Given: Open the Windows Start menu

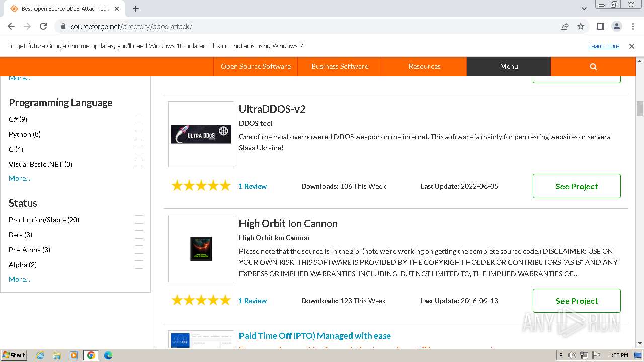Looking at the screenshot, I should click(x=14, y=355).
